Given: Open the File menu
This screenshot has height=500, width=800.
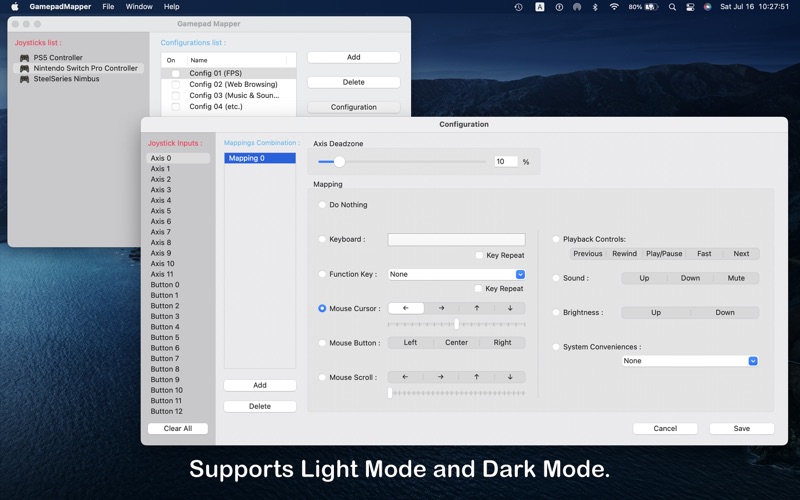Looking at the screenshot, I should 108,7.
